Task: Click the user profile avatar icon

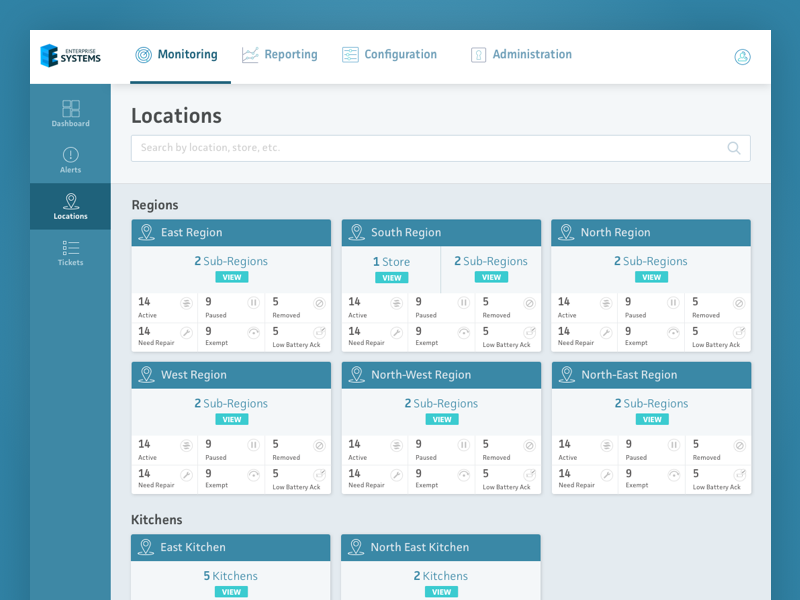Action: click(x=742, y=57)
